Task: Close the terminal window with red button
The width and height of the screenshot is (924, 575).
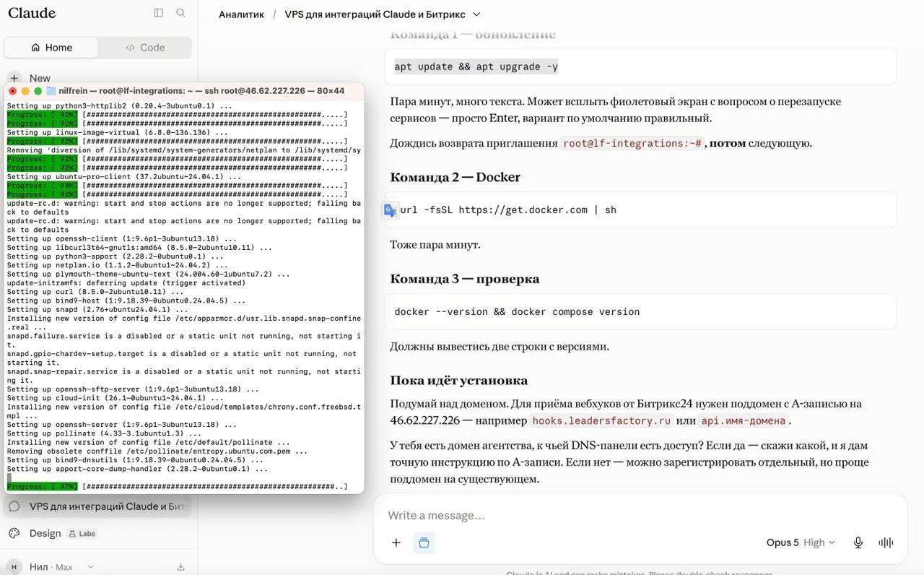Action: tap(12, 91)
